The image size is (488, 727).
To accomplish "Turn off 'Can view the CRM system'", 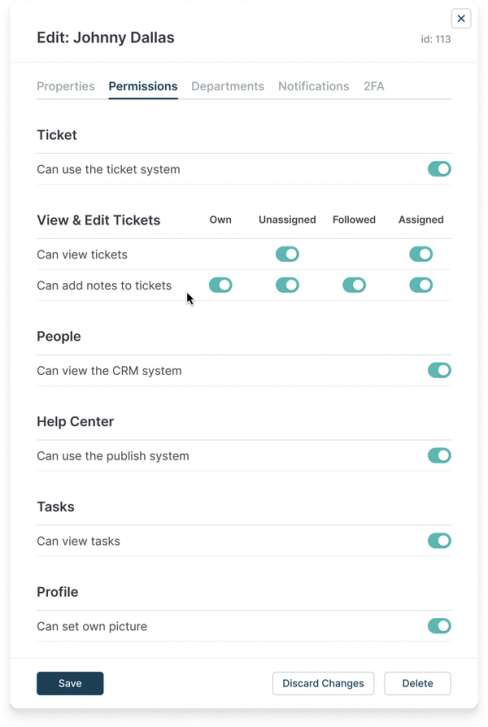I will click(439, 370).
